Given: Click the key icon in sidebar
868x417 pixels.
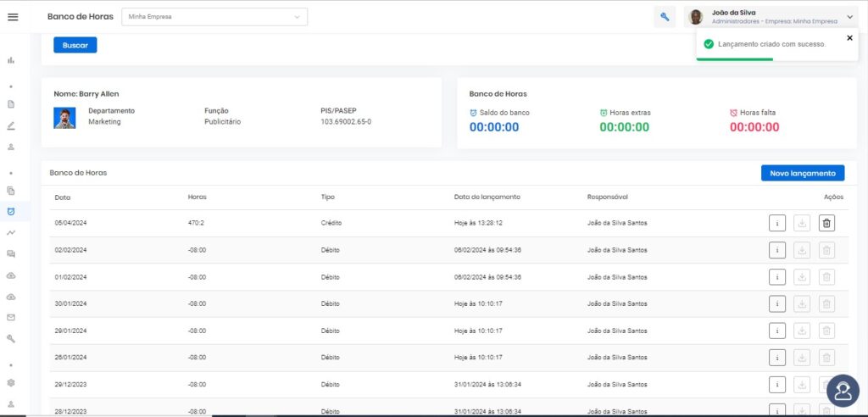Looking at the screenshot, I should click(x=10, y=338).
